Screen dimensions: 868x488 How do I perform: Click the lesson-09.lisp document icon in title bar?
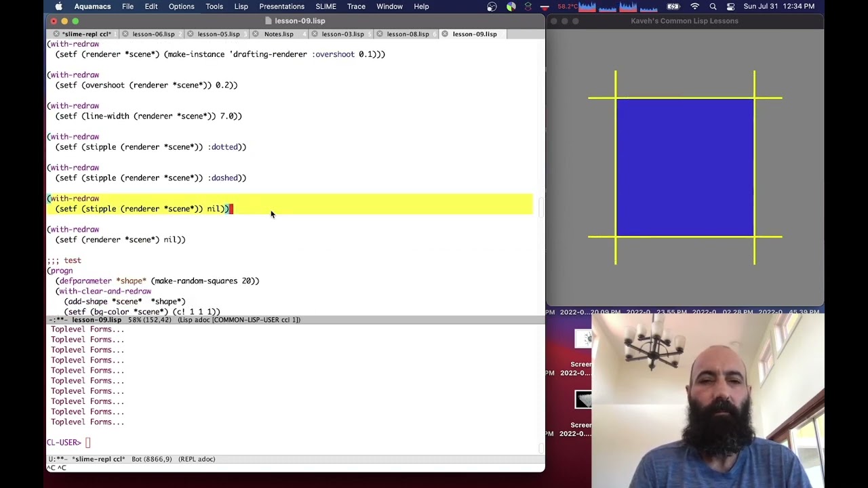(268, 20)
